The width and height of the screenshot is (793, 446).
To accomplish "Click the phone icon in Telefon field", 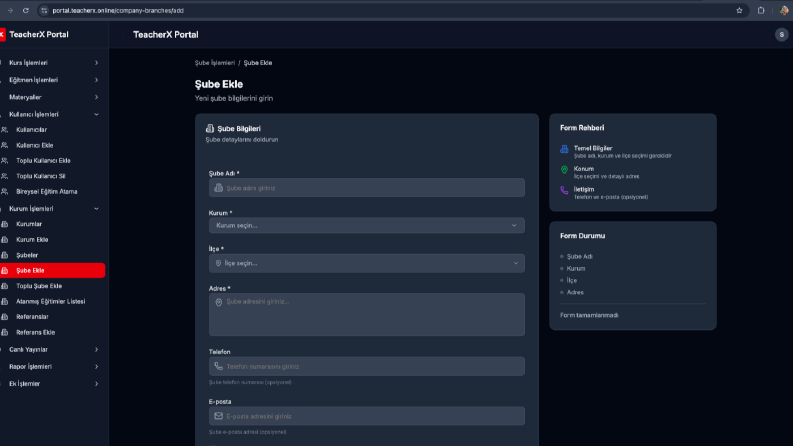I will 218,366.
